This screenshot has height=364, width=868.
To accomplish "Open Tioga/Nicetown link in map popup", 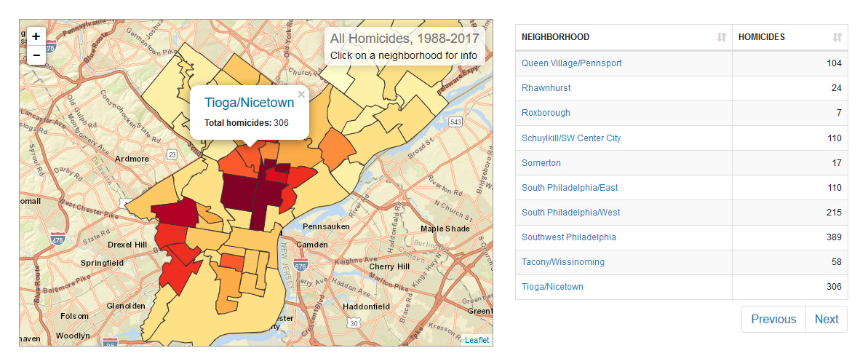I will [249, 103].
